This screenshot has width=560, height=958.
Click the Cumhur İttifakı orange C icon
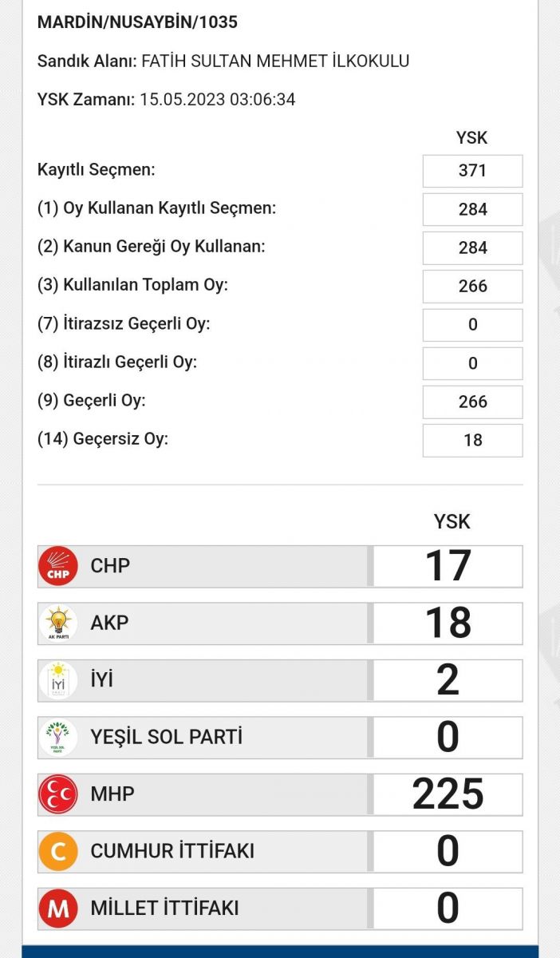coord(58,851)
